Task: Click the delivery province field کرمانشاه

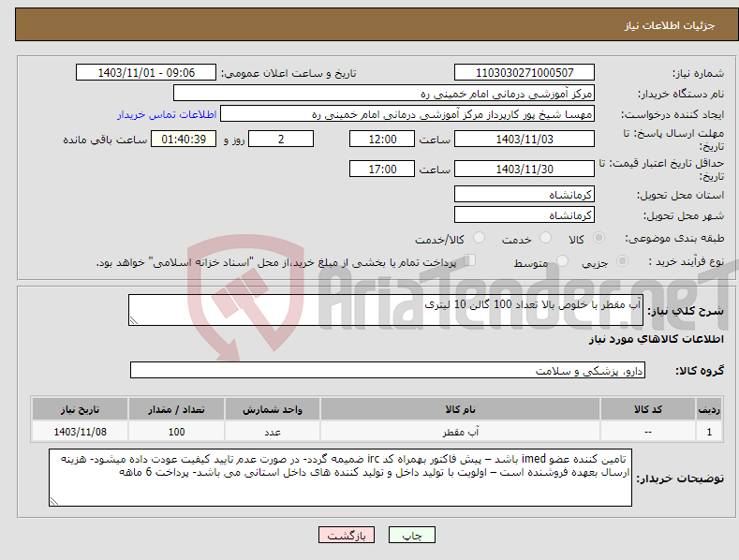Action: (525, 194)
